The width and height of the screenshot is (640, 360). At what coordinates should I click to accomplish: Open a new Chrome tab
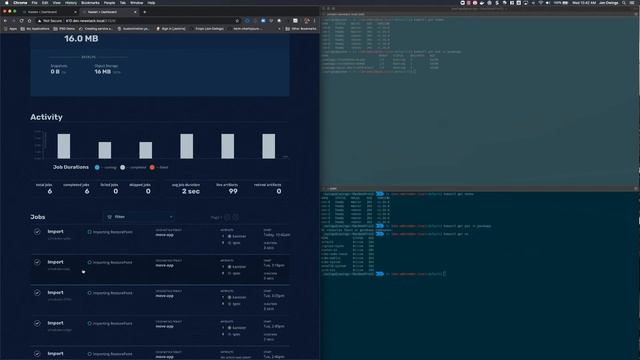point(144,12)
